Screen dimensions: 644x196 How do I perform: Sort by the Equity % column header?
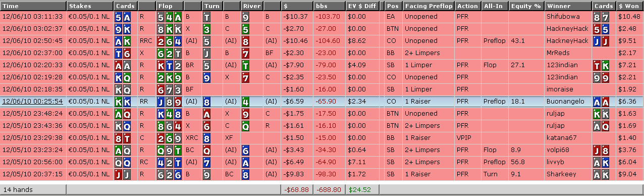tap(526, 6)
